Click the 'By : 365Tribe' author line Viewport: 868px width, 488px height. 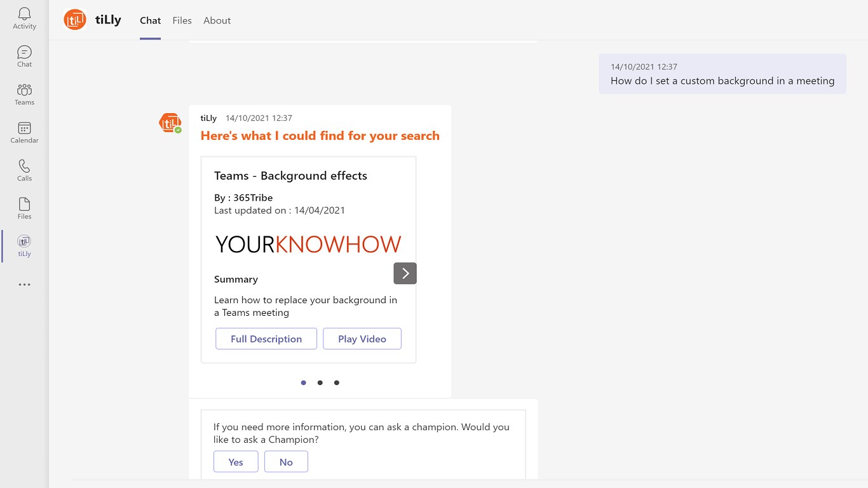tap(243, 198)
